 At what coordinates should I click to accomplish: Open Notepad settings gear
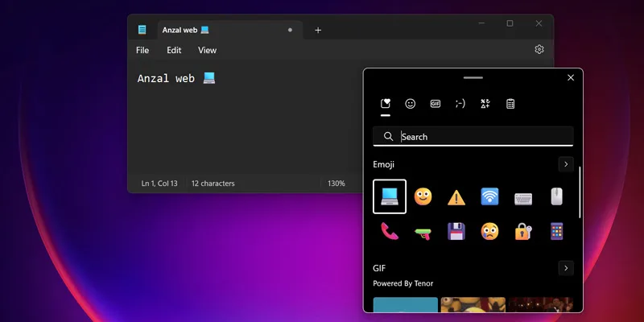pos(539,49)
